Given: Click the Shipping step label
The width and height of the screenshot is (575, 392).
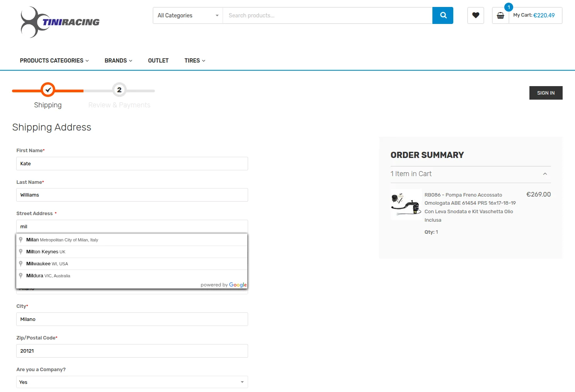Looking at the screenshot, I should pyautogui.click(x=48, y=105).
